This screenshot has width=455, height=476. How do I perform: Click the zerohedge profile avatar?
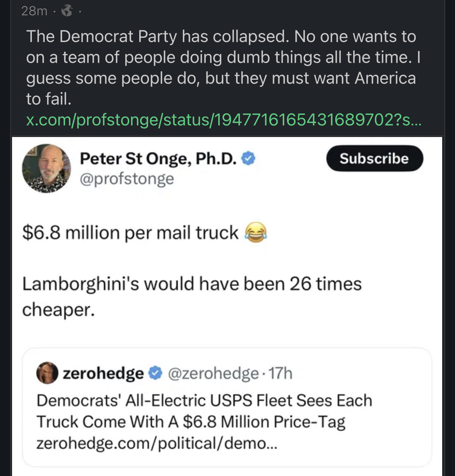(47, 373)
